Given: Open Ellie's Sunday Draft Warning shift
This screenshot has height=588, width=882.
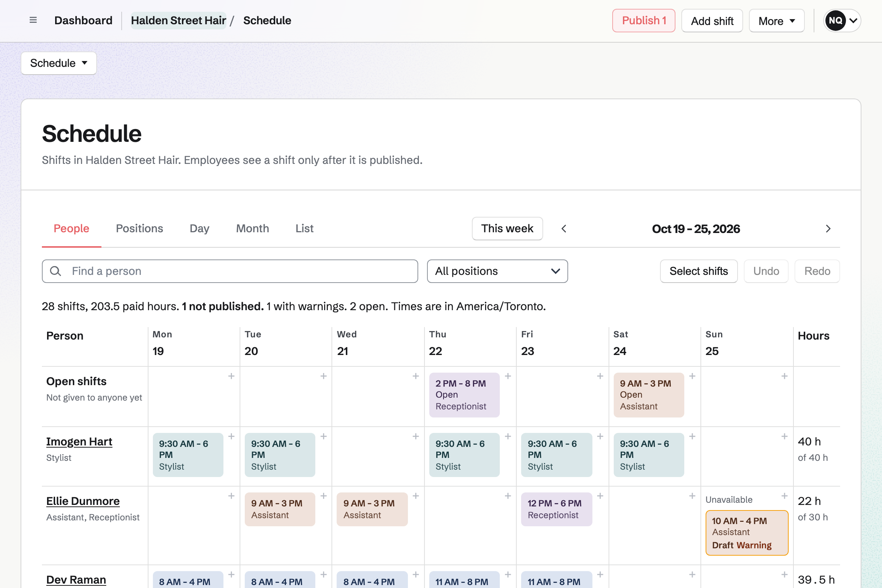Looking at the screenshot, I should pyautogui.click(x=747, y=533).
